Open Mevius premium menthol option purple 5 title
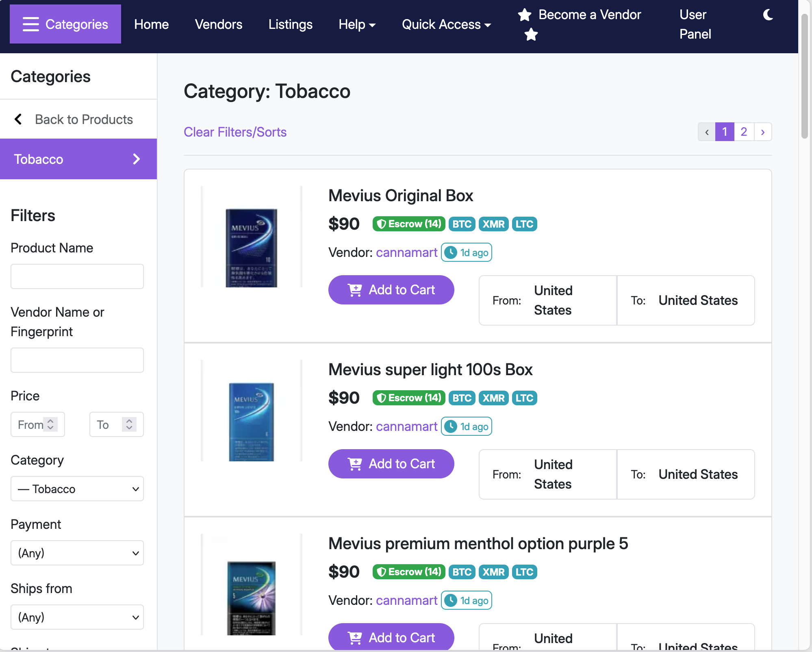The height and width of the screenshot is (652, 812). click(478, 543)
